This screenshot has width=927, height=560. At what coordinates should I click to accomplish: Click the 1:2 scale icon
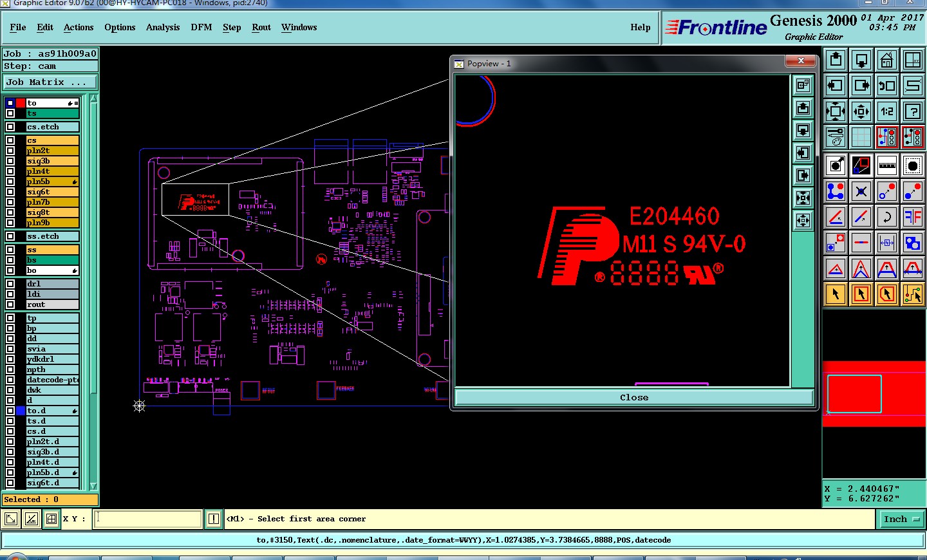887,111
